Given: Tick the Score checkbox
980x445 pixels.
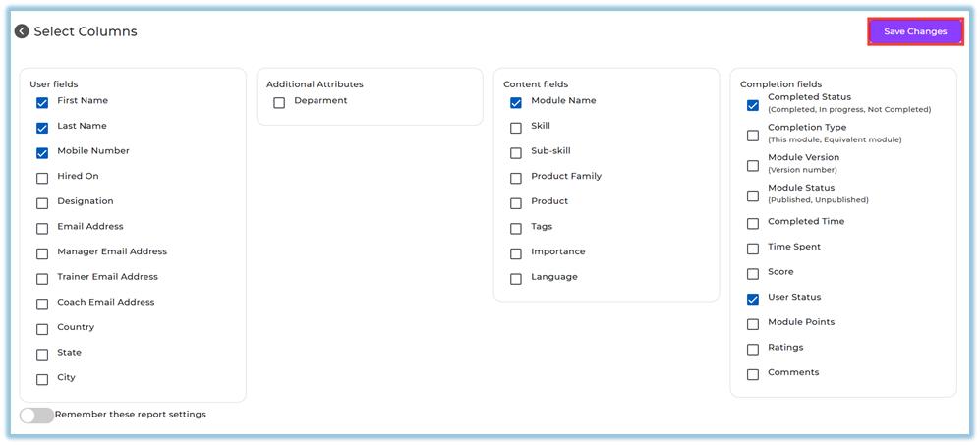Looking at the screenshot, I should coord(753,273).
